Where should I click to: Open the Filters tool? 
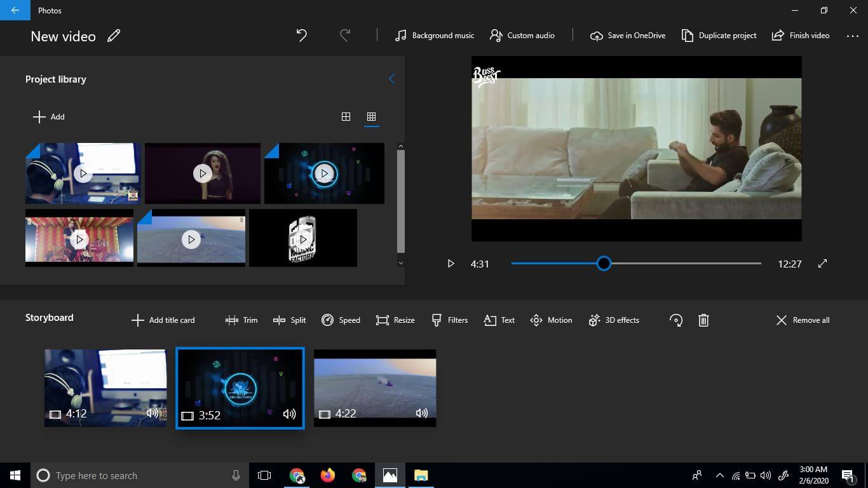click(449, 320)
